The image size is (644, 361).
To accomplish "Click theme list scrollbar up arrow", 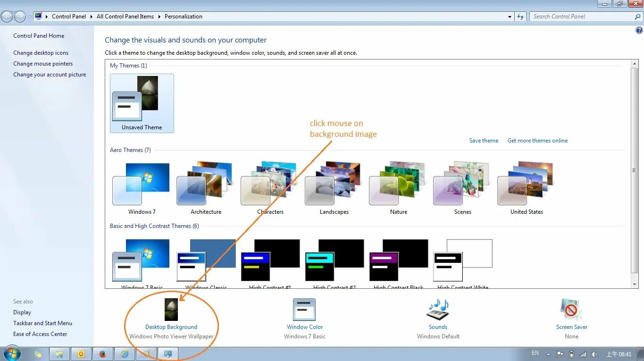I will tap(635, 64).
